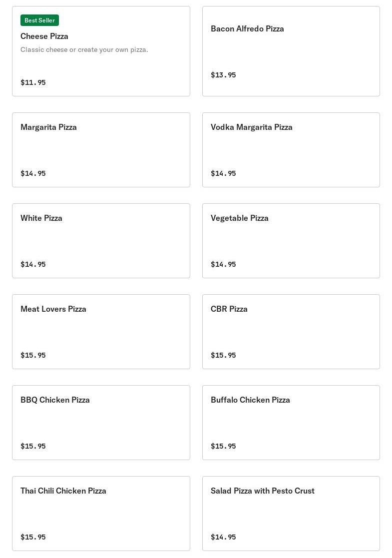
Task: Select the Thai Chili Chicken Pizza item
Action: click(x=101, y=514)
